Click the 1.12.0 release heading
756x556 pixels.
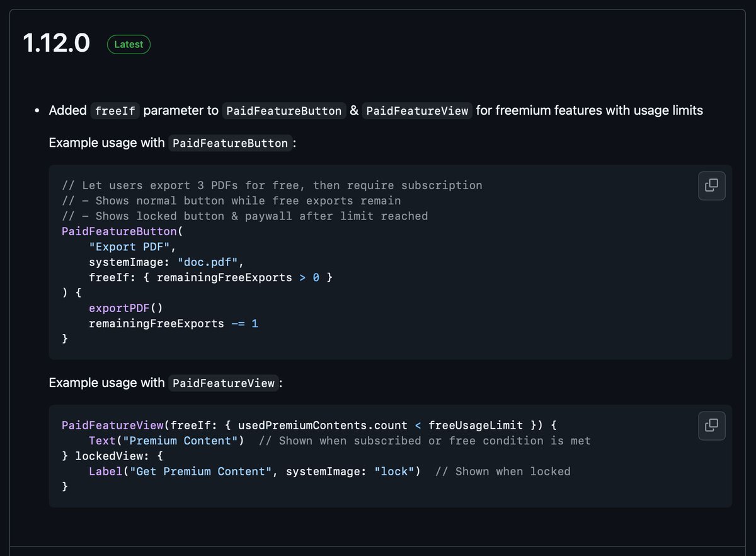pyautogui.click(x=56, y=43)
